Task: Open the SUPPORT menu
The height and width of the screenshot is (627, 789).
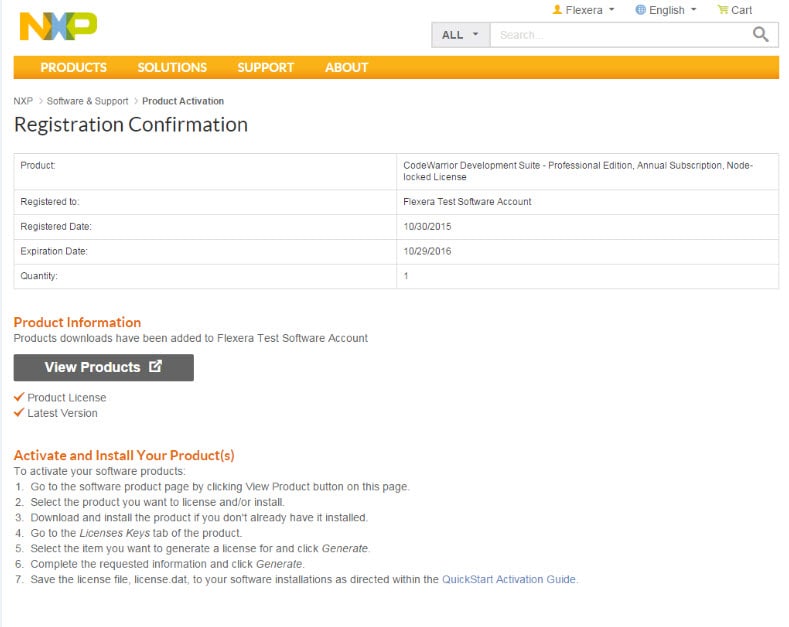Action: tap(265, 68)
